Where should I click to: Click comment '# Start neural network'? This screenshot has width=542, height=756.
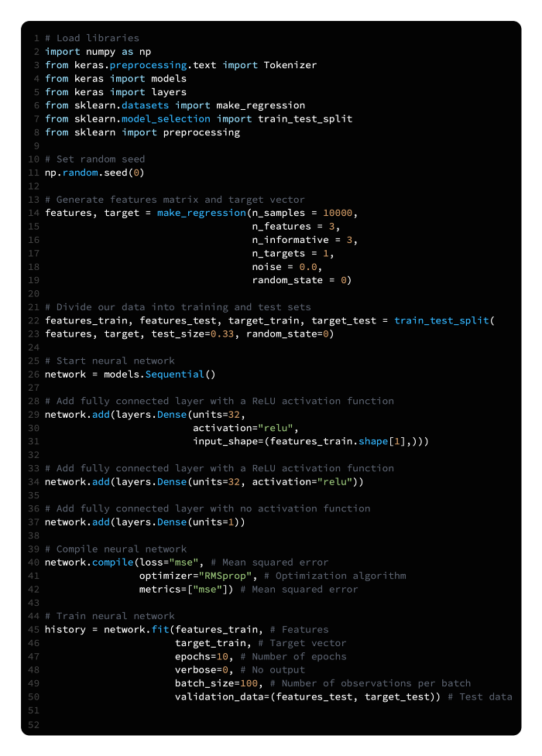(109, 361)
